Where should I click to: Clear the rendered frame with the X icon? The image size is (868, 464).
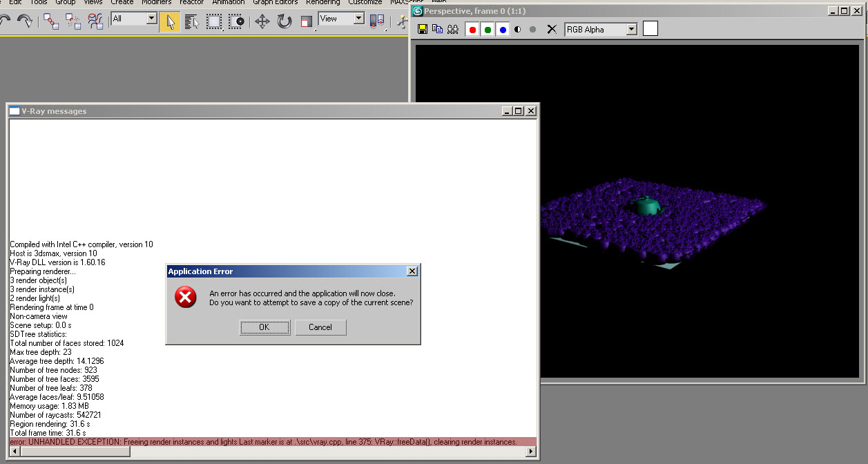pos(551,29)
